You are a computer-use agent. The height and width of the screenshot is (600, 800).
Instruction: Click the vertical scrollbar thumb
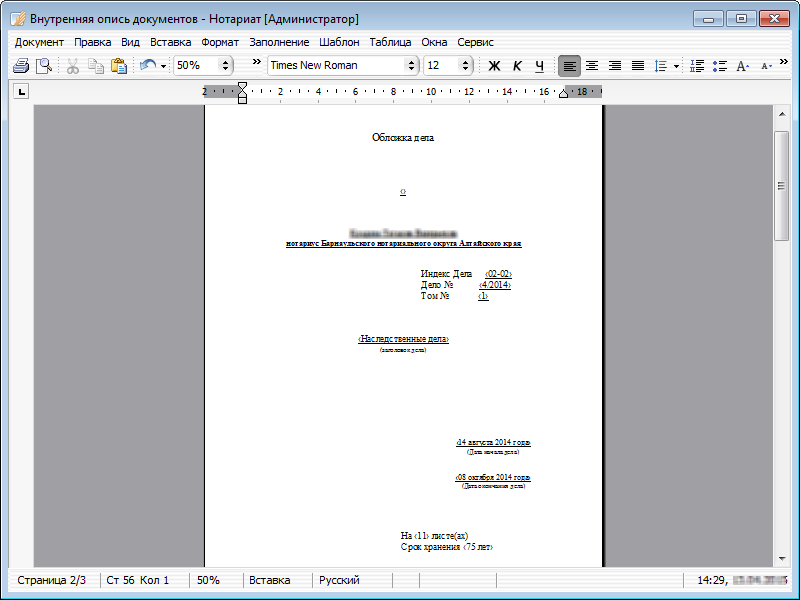(x=782, y=185)
